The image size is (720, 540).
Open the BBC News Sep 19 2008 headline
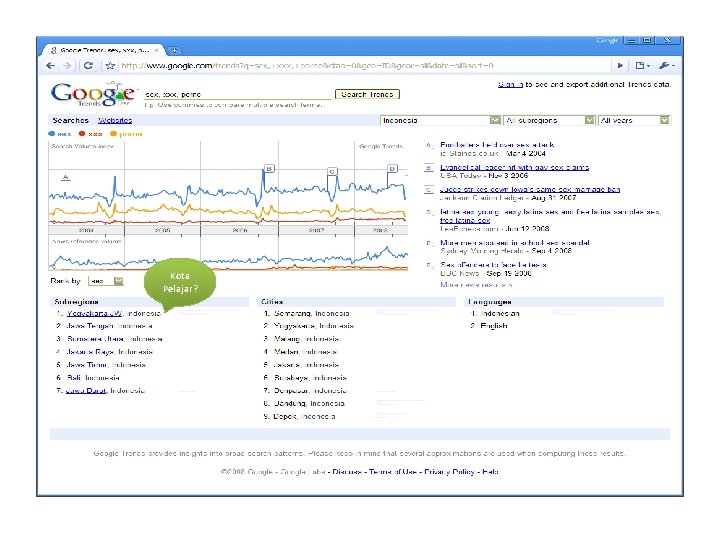pos(493,264)
